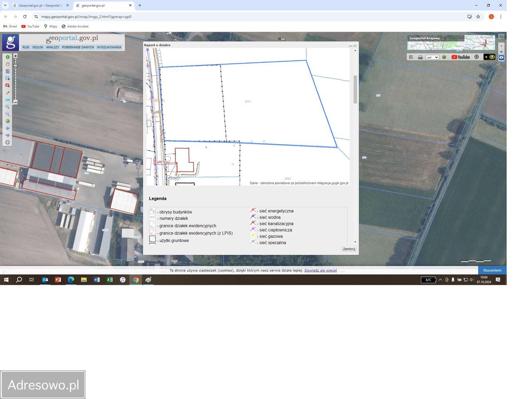532x399 pixels.
Task: Choose the red rectangle selection tool
Action: coord(7,85)
